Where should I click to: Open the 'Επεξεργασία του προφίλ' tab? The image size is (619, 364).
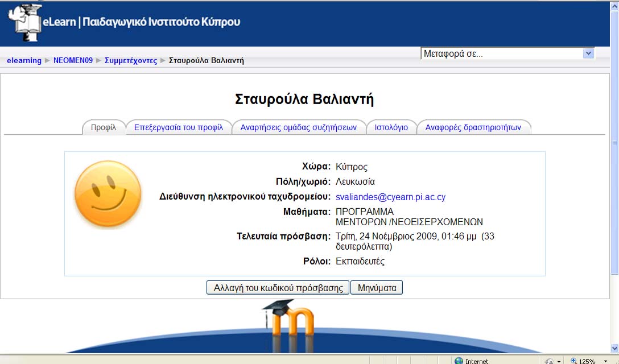[x=179, y=127]
